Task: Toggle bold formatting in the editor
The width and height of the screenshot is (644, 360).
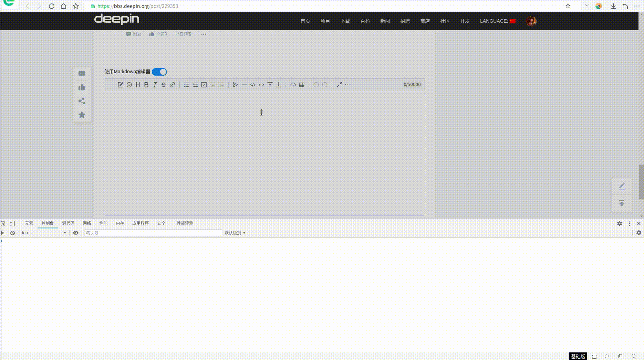Action: click(146, 85)
